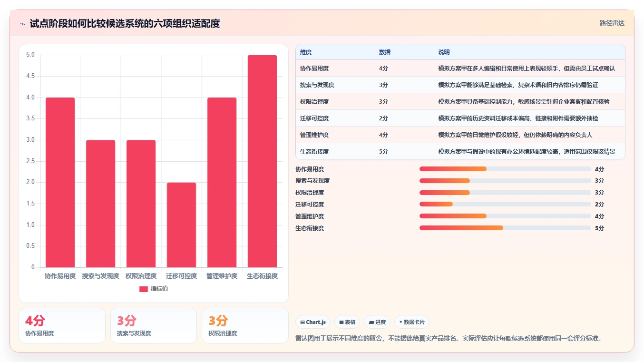Click the 搜索与发现度 progress bar
Viewport: 644px width, 362px height.
pos(505,181)
